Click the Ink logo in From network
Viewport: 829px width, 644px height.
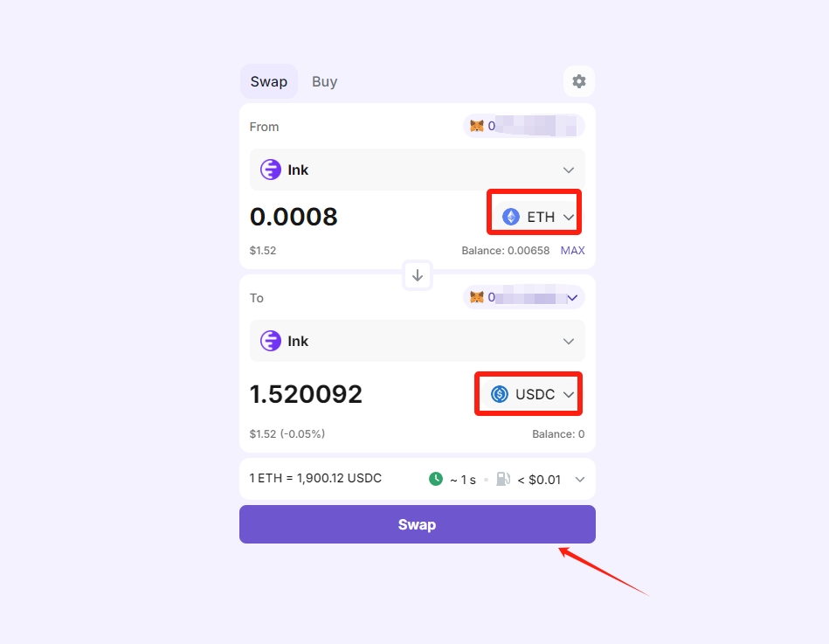[271, 170]
